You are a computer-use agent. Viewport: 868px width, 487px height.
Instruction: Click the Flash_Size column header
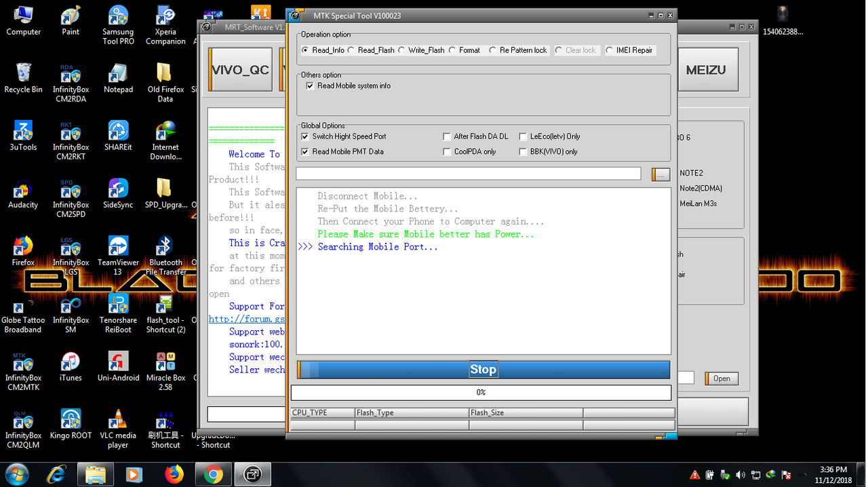(526, 412)
